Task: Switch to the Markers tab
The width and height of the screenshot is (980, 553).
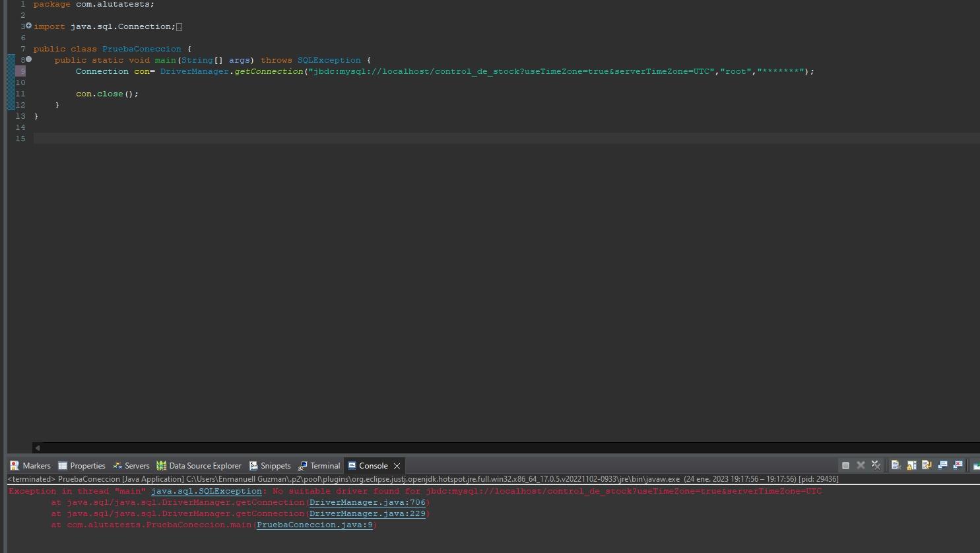Action: tap(30, 465)
